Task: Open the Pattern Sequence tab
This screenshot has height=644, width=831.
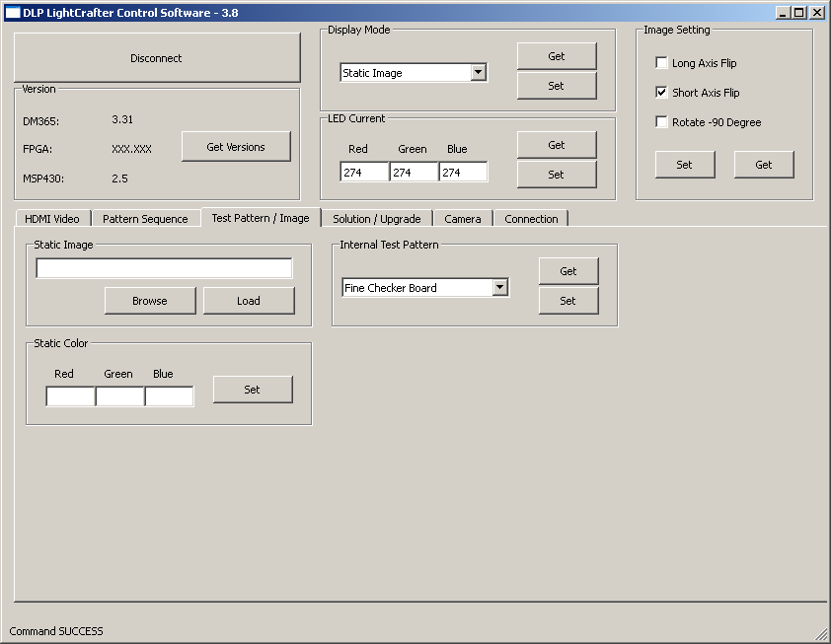Action: coord(145,219)
